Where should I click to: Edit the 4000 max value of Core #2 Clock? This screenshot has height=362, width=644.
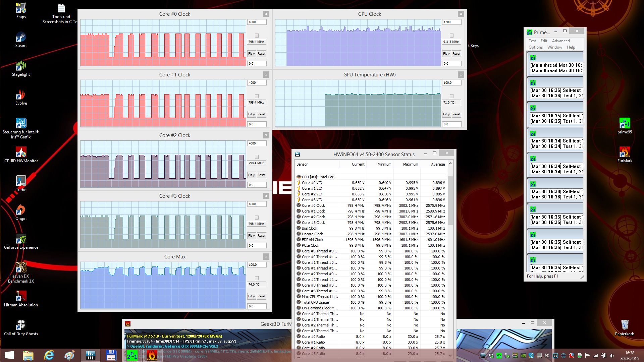tap(257, 143)
